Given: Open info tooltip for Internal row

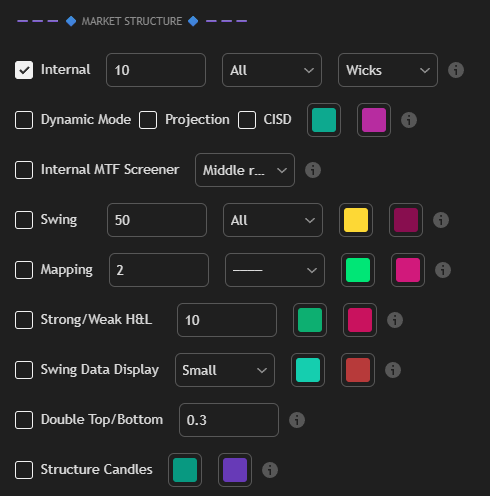Looking at the screenshot, I should click(x=456, y=70).
